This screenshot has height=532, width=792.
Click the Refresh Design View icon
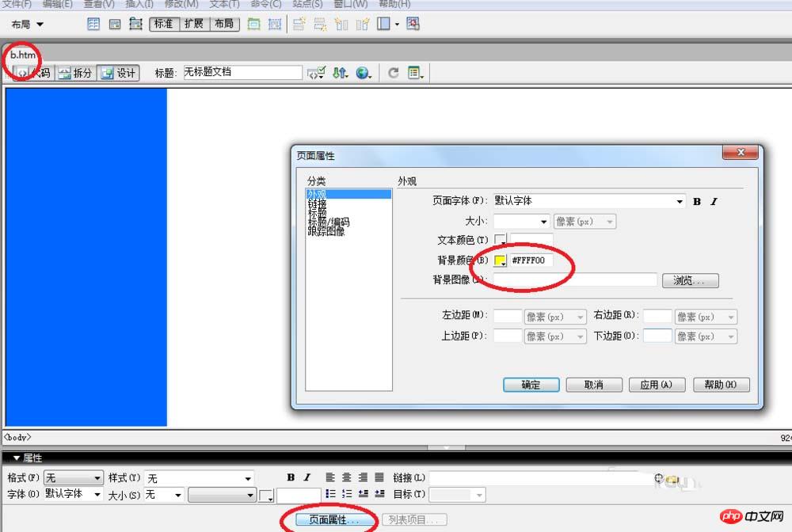click(x=394, y=73)
